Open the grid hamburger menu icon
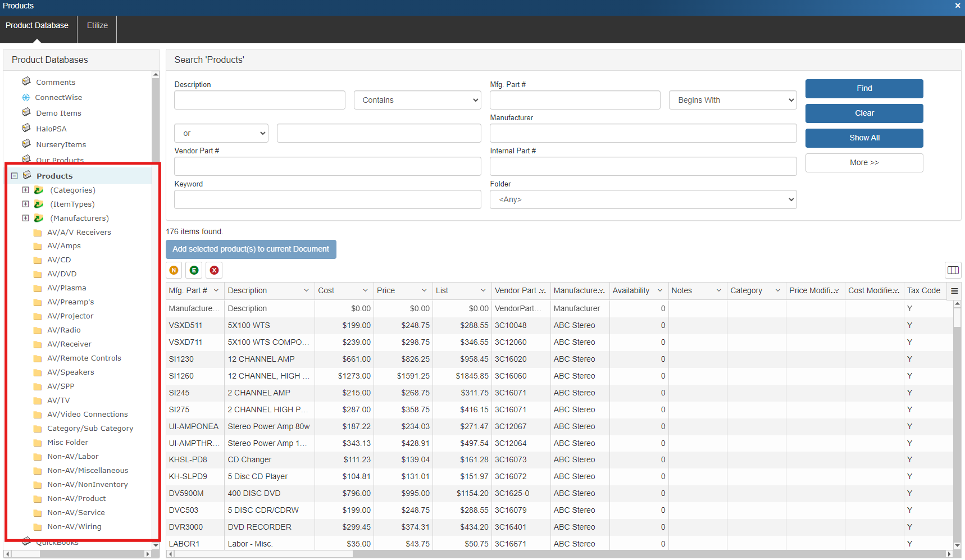The width and height of the screenshot is (965, 560). coord(954,291)
